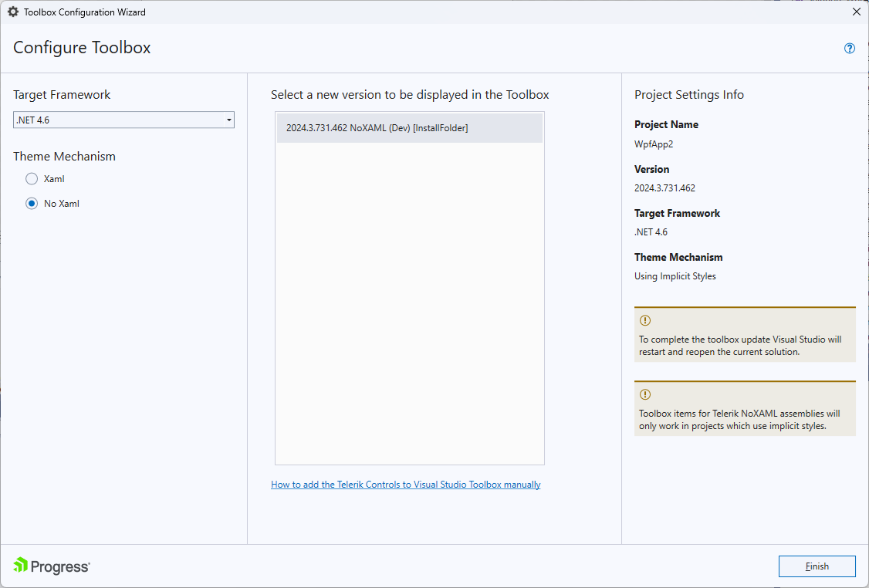Click the Visual Studio restart warning box
Viewport: 869px width, 588px height.
coord(745,335)
